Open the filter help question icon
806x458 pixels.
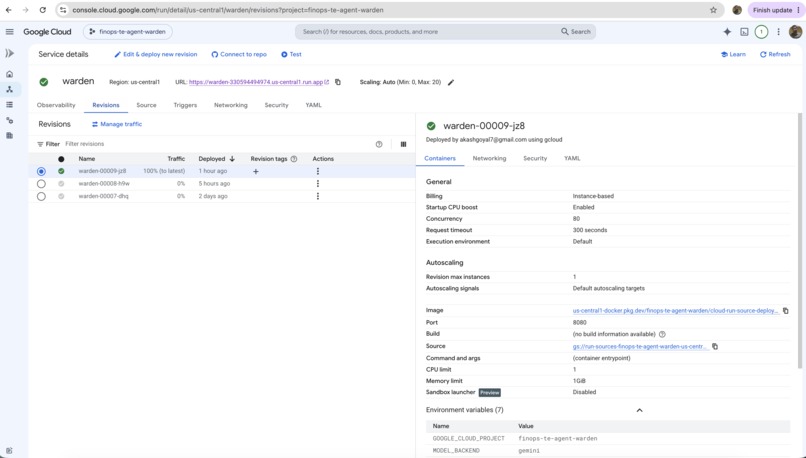tap(379, 144)
